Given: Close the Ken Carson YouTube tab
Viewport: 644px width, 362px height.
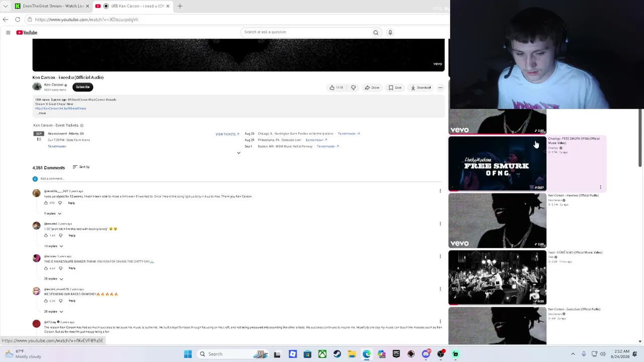Looking at the screenshot, I should (168, 6).
